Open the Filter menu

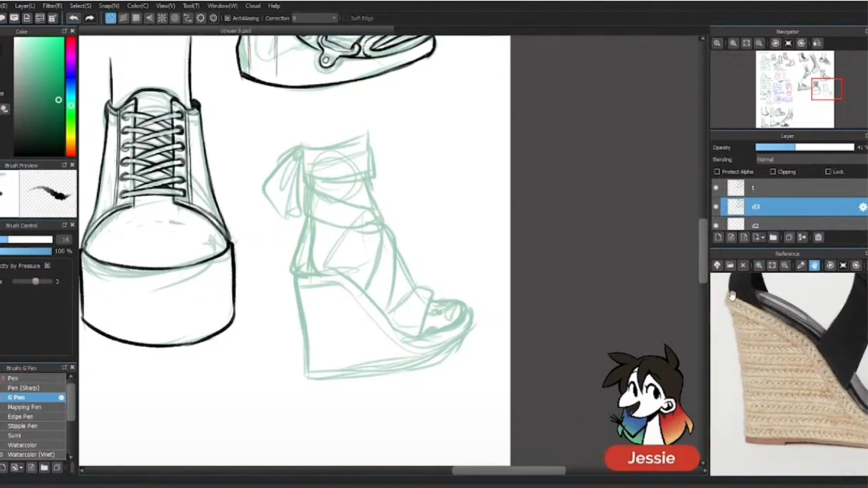(x=52, y=6)
